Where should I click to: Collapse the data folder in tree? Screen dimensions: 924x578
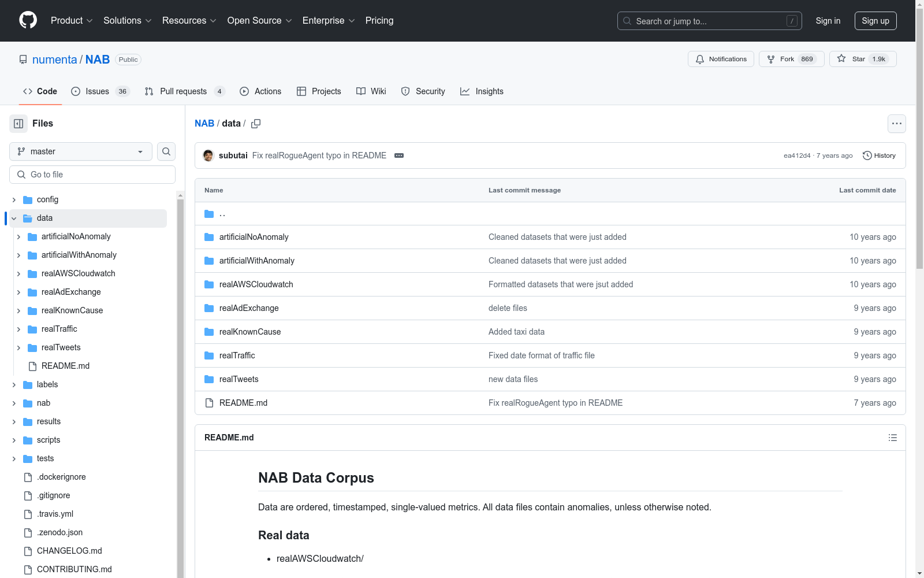(x=14, y=218)
